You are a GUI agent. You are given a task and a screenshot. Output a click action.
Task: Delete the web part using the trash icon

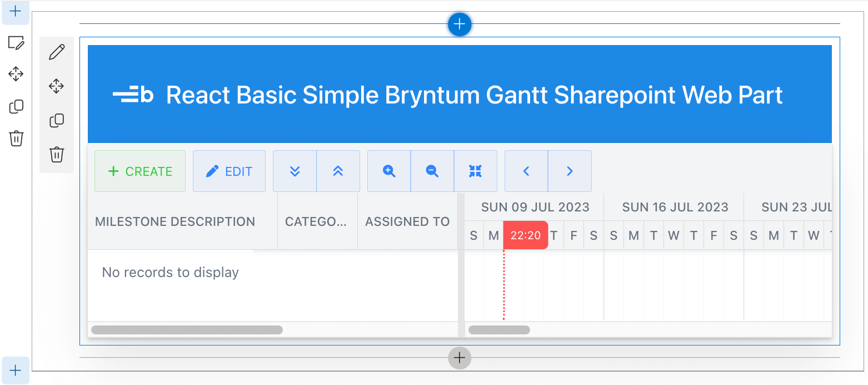point(57,154)
